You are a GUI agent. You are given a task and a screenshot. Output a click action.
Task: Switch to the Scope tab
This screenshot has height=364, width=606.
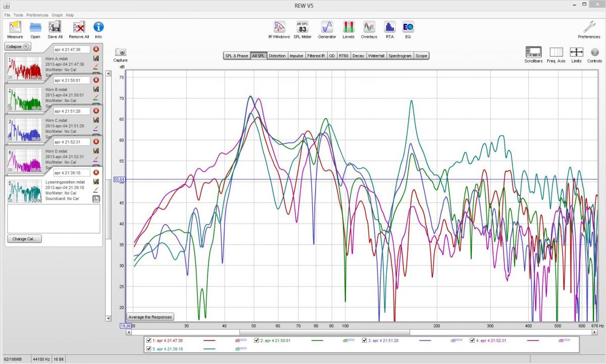pos(421,56)
